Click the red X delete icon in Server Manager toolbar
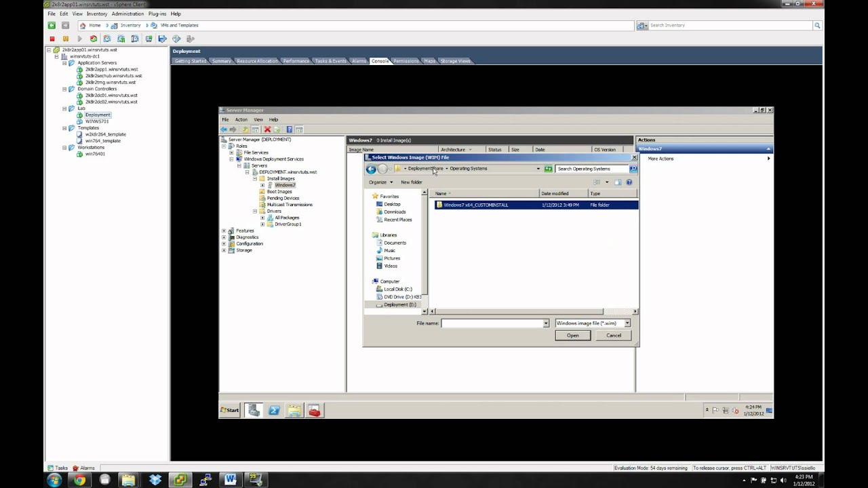The width and height of the screenshot is (868, 488). (x=267, y=129)
